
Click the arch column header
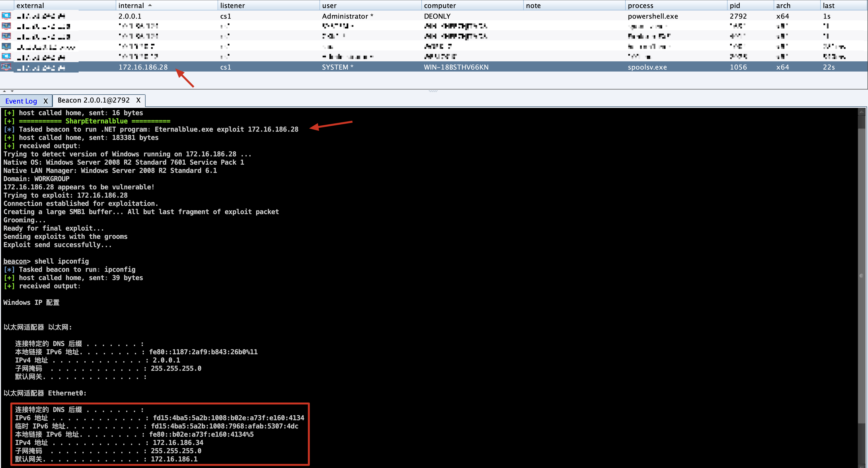tap(797, 5)
